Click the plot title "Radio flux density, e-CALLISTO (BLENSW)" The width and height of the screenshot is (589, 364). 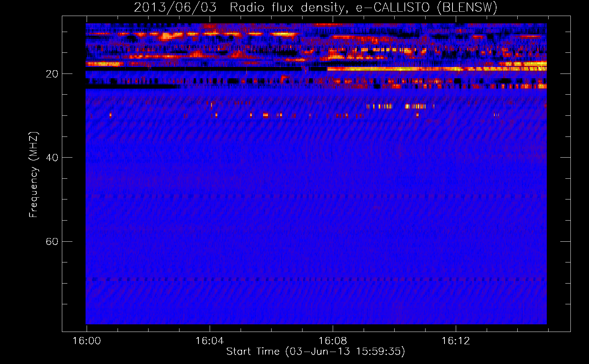(363, 8)
